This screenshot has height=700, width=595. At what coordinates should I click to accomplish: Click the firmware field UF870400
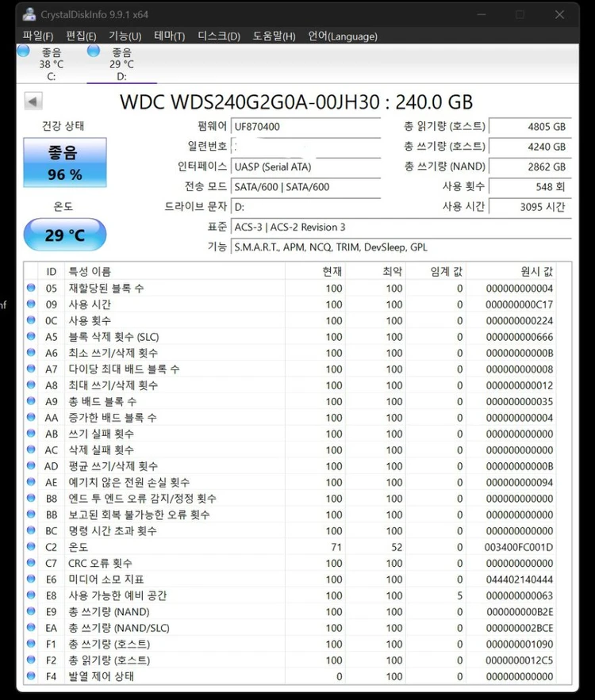pyautogui.click(x=306, y=127)
